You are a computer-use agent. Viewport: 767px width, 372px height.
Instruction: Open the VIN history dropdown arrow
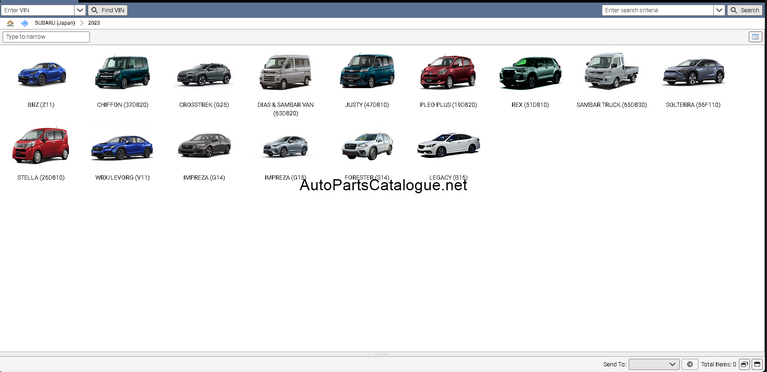coord(80,10)
